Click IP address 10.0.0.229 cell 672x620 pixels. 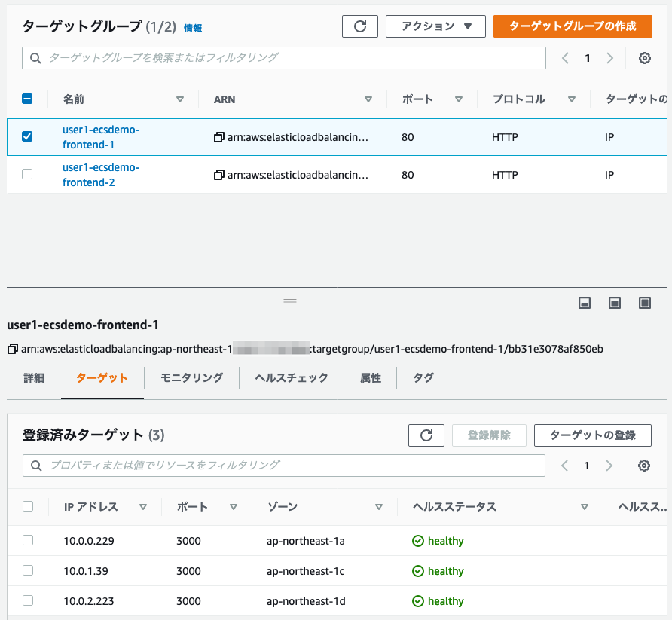pos(89,541)
